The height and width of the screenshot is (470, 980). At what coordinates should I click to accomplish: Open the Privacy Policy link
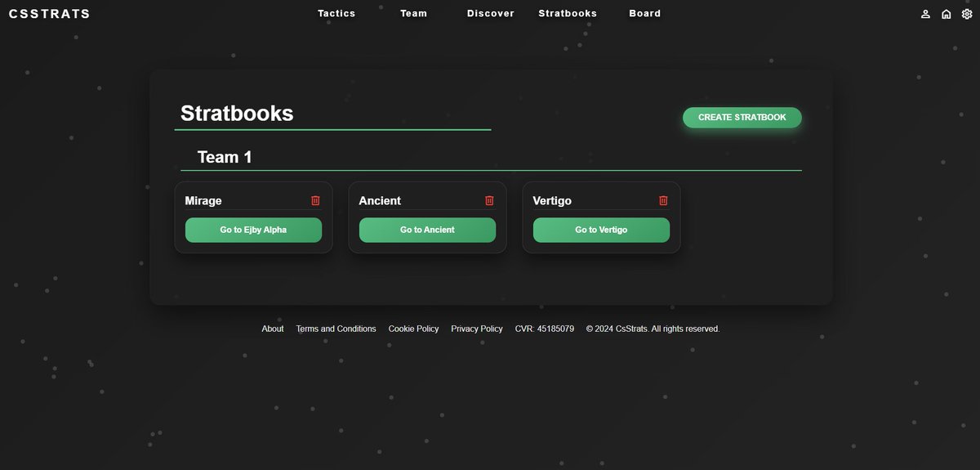(477, 329)
